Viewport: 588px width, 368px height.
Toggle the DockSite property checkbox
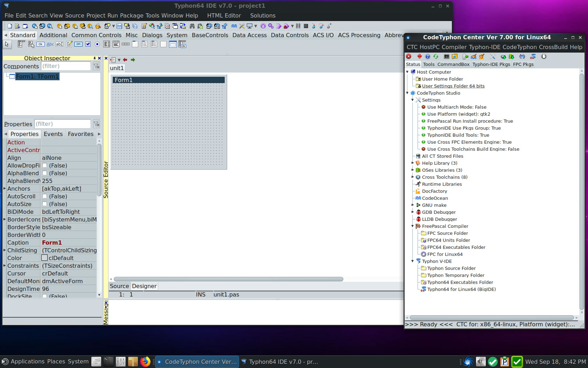pos(44,296)
